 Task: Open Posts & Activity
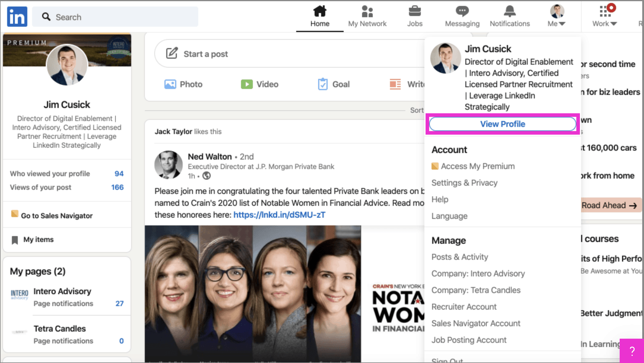click(x=460, y=257)
